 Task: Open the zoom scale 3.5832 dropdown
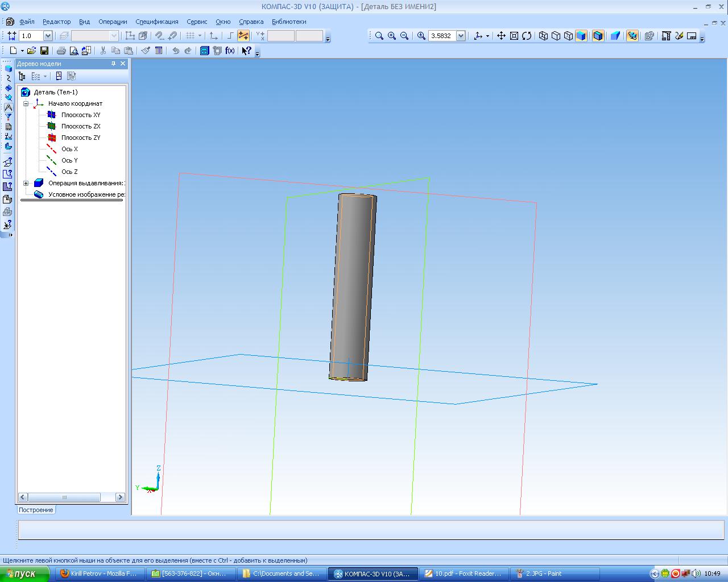(x=461, y=36)
